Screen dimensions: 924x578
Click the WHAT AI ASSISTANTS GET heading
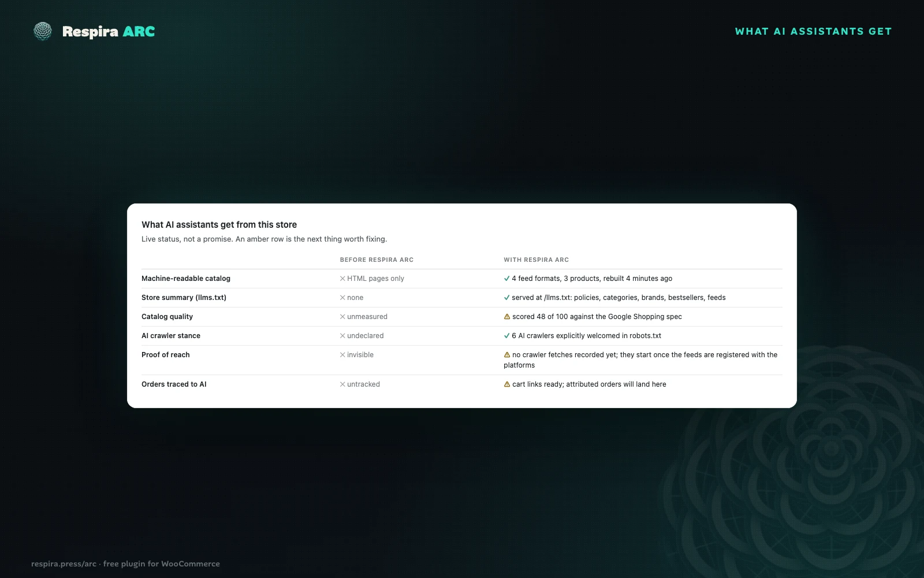813,31
